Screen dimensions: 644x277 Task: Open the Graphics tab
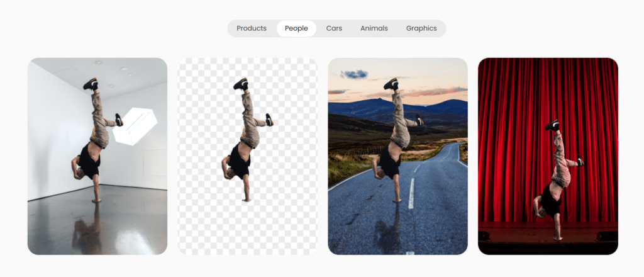click(421, 28)
